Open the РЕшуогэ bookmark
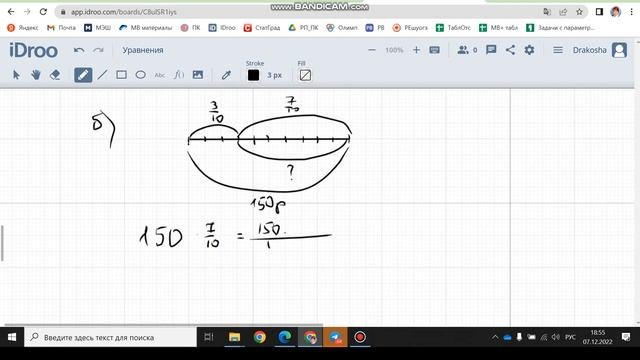640x360 pixels. 410,28
